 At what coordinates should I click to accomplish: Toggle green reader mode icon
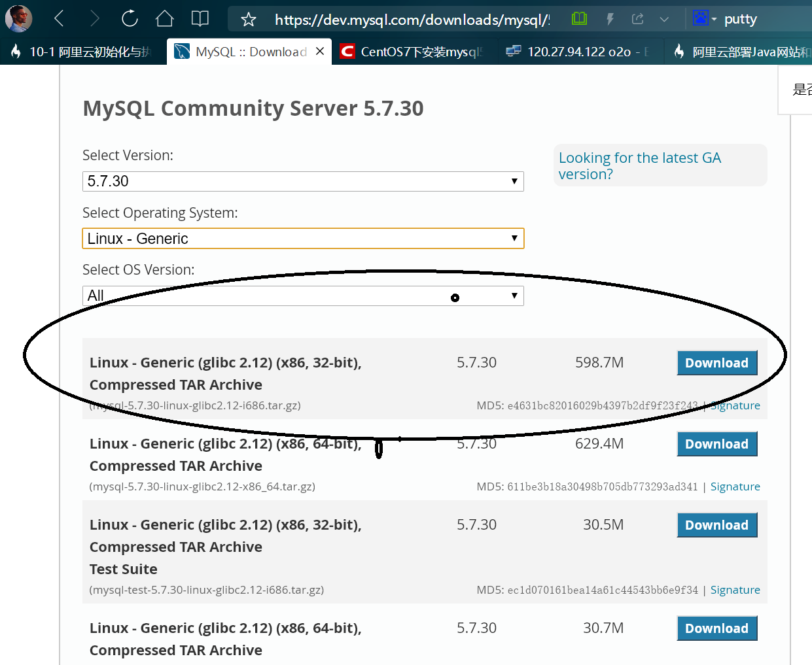pos(579,19)
